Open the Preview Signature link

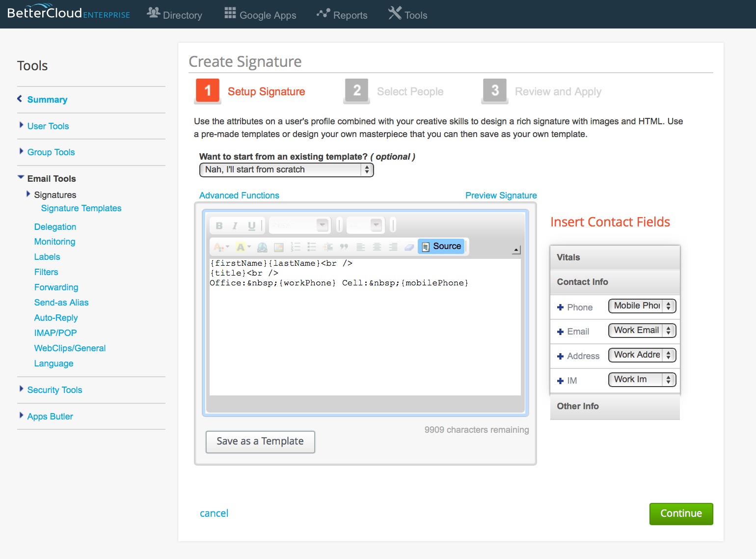(x=501, y=195)
